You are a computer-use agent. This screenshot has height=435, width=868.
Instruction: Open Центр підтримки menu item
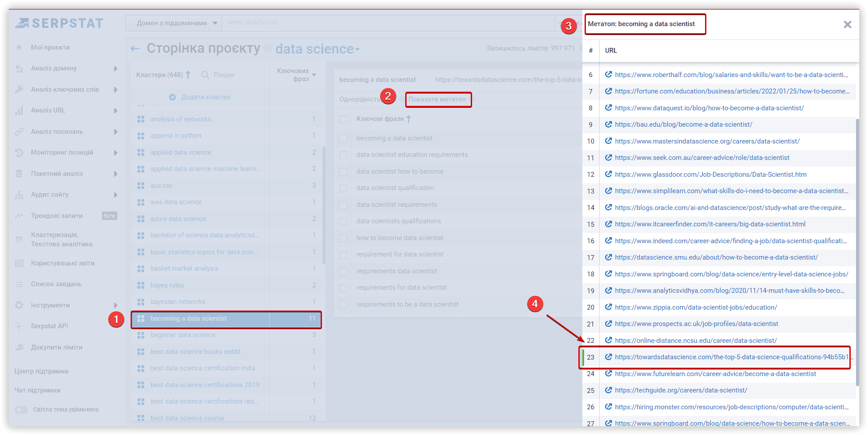click(x=41, y=371)
